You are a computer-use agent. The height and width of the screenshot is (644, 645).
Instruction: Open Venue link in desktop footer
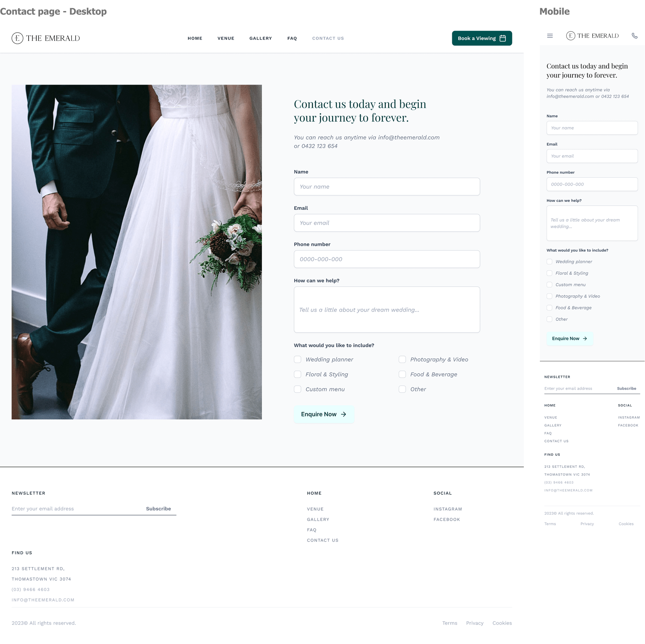pyautogui.click(x=315, y=509)
